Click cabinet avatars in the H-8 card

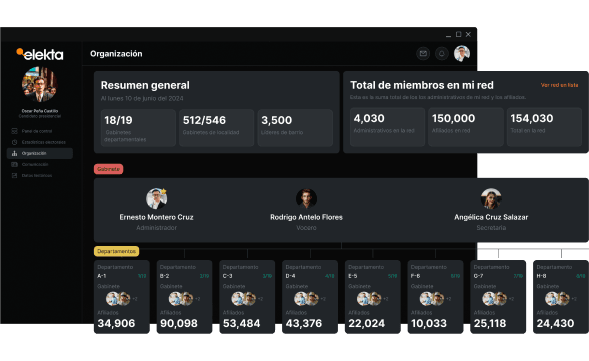tap(557, 299)
